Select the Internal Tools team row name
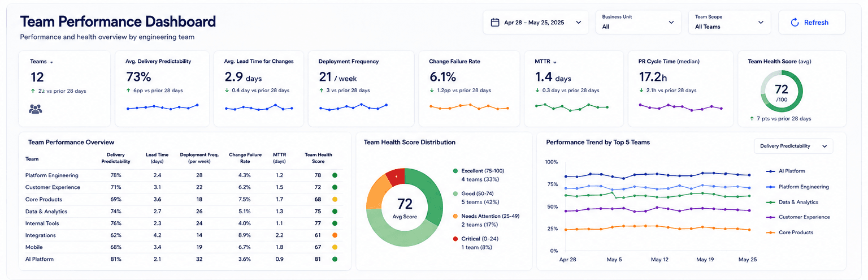This screenshot has width=868, height=280. 42,223
